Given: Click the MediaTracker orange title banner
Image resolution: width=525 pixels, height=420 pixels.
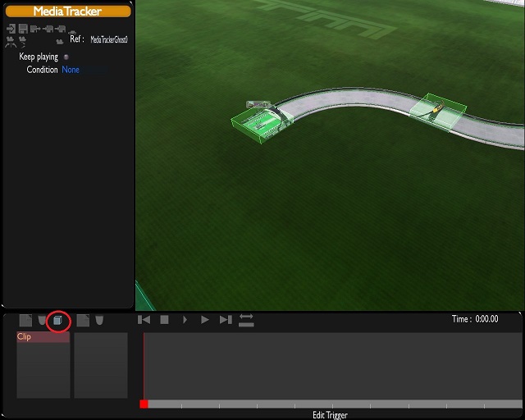Looking at the screenshot, I should 68,11.
